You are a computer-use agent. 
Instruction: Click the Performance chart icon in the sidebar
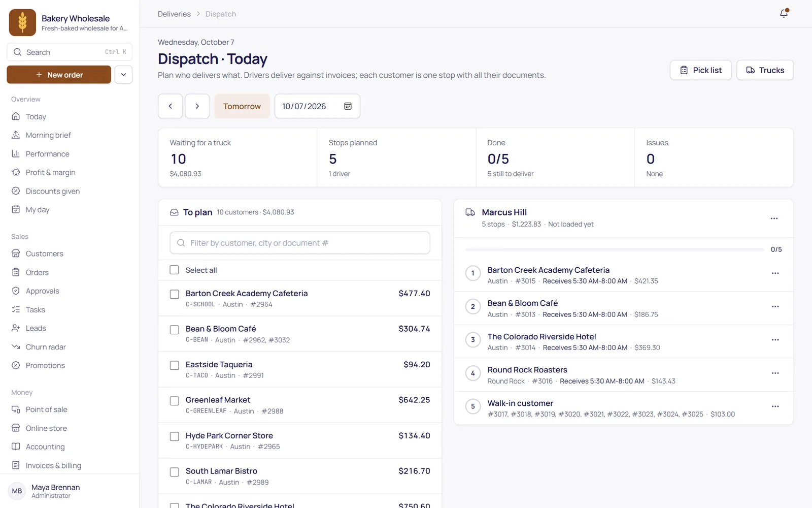pyautogui.click(x=16, y=154)
